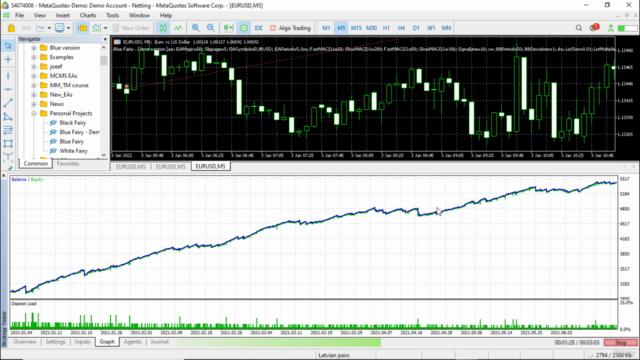Click the indicators list chart icon

click(x=96, y=28)
